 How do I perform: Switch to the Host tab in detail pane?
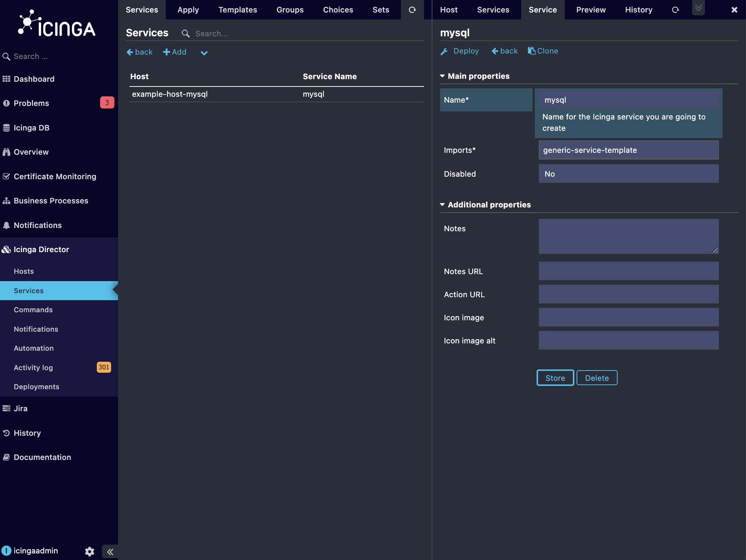(x=449, y=10)
